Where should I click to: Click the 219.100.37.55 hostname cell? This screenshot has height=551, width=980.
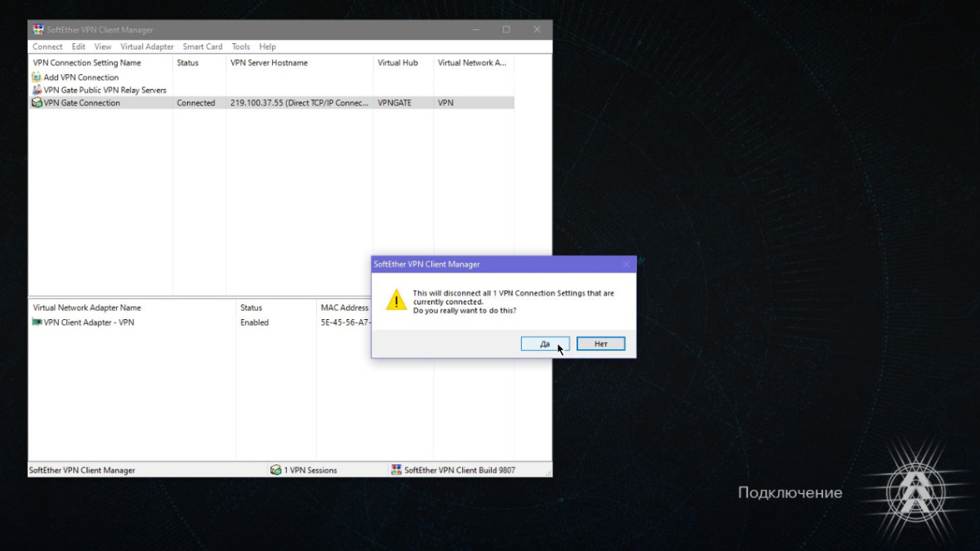click(x=300, y=103)
